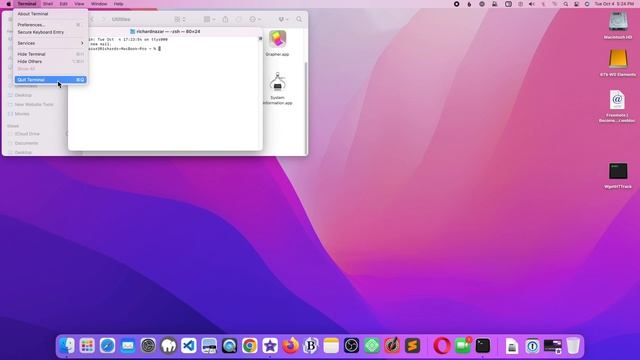Screen dimensions: 640x360
Task: Open Terminal icon in the Dock
Action: tap(483, 346)
